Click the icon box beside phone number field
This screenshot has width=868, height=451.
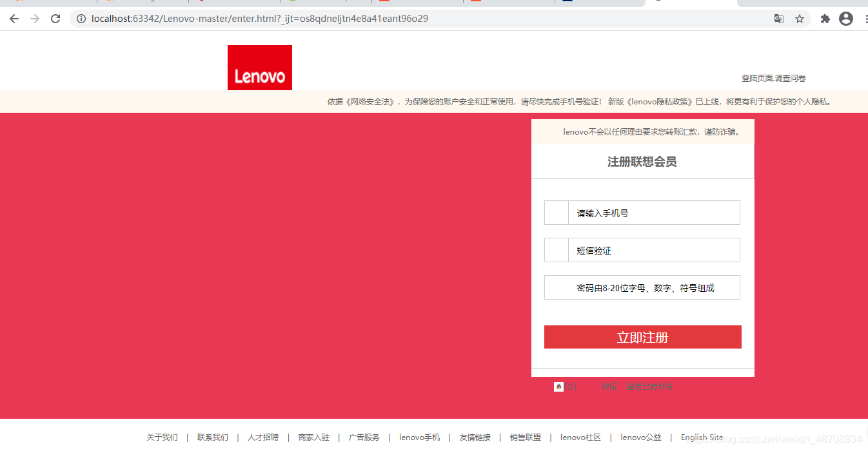tap(557, 213)
